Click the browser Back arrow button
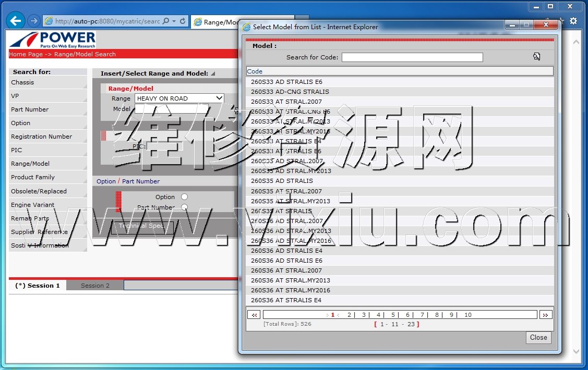This screenshot has width=588, height=370. (x=17, y=21)
